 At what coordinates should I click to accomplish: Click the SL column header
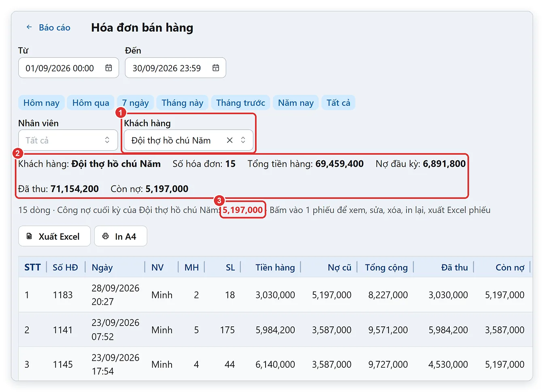pos(230,267)
